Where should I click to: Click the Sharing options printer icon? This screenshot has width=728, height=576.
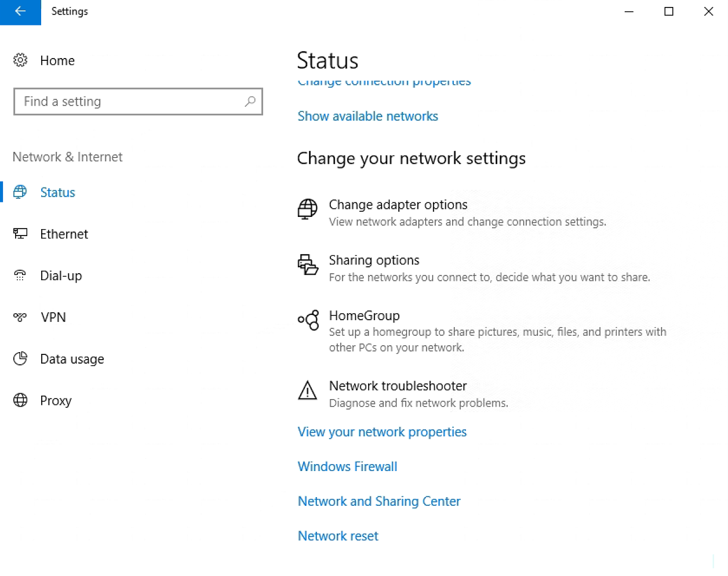pyautogui.click(x=307, y=265)
